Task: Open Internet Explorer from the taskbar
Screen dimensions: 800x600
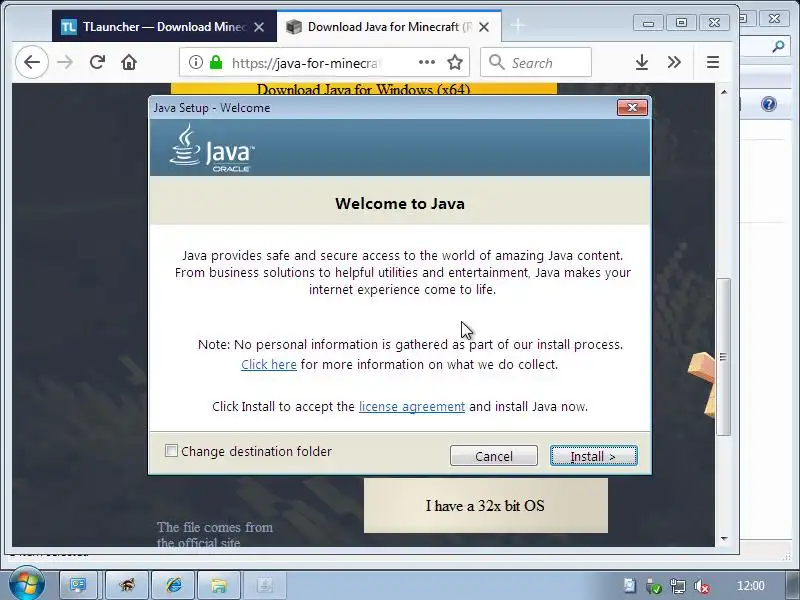Action: (x=173, y=585)
